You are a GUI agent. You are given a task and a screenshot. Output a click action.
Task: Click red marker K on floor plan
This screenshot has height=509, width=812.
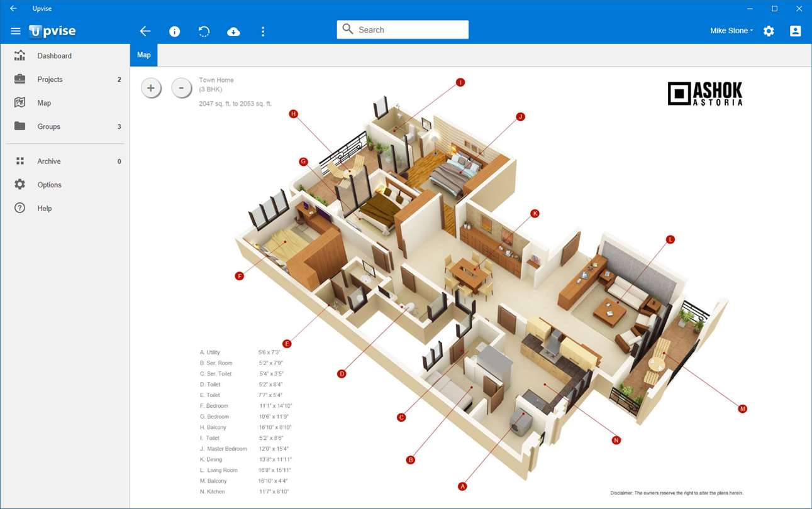point(535,214)
